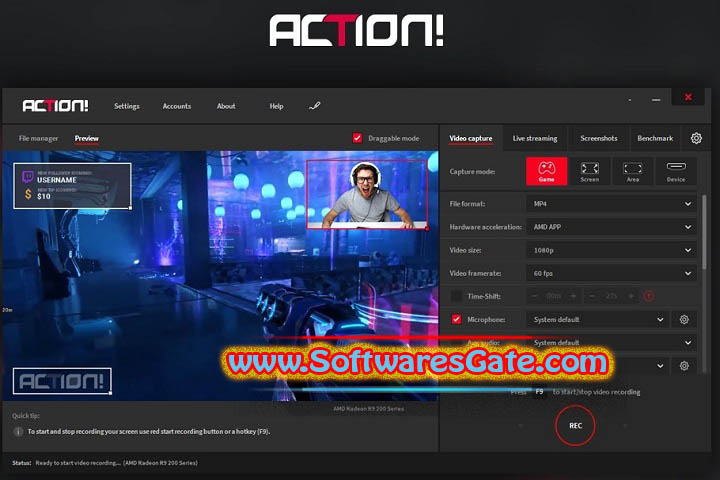Viewport: 720px width, 480px height.
Task: Expand Hardware acceleration AMD APP dropdown
Action: click(x=611, y=227)
